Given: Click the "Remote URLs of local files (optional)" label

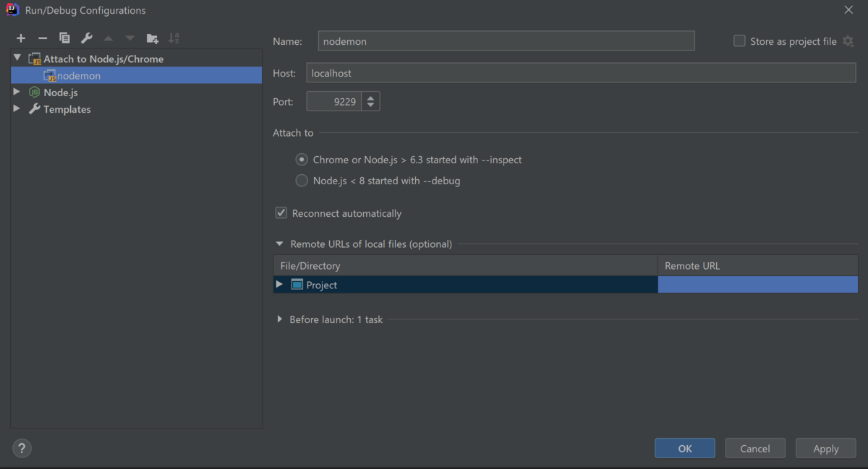Looking at the screenshot, I should [371, 244].
